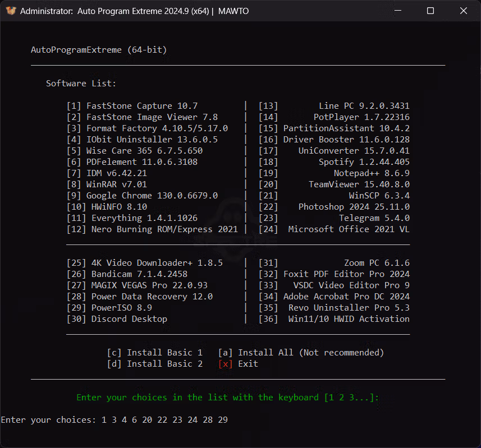
Task: Click '[a] Install All (Not recommended)'
Action: 301,353
